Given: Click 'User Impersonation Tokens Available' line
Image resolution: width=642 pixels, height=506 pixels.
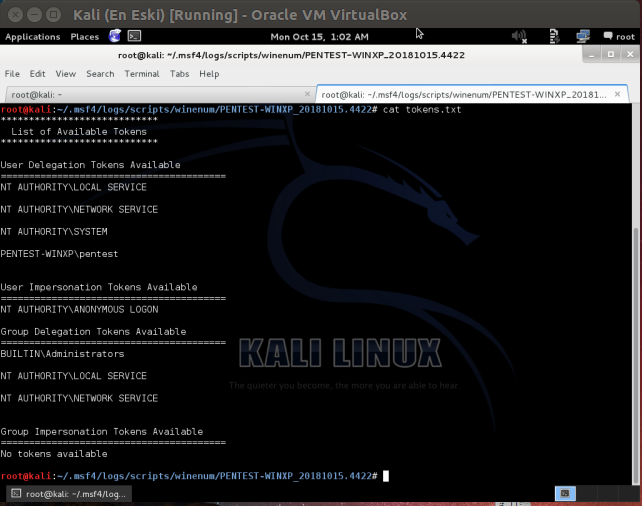Looking at the screenshot, I should pos(99,287).
